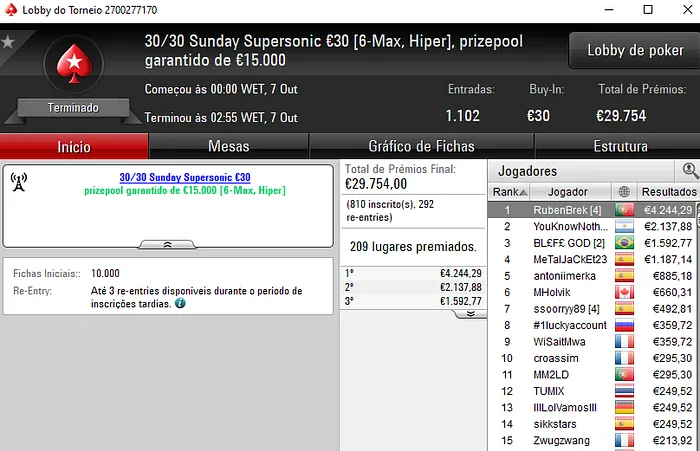
Task: Click #1luckyaccount's Russia flag
Action: [x=624, y=326]
